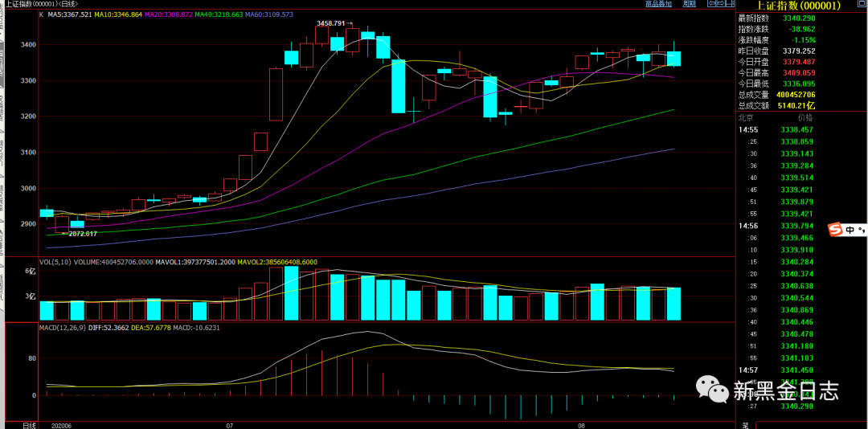
Task: Click the 今日开盘 value 3379.487
Action: coord(799,62)
